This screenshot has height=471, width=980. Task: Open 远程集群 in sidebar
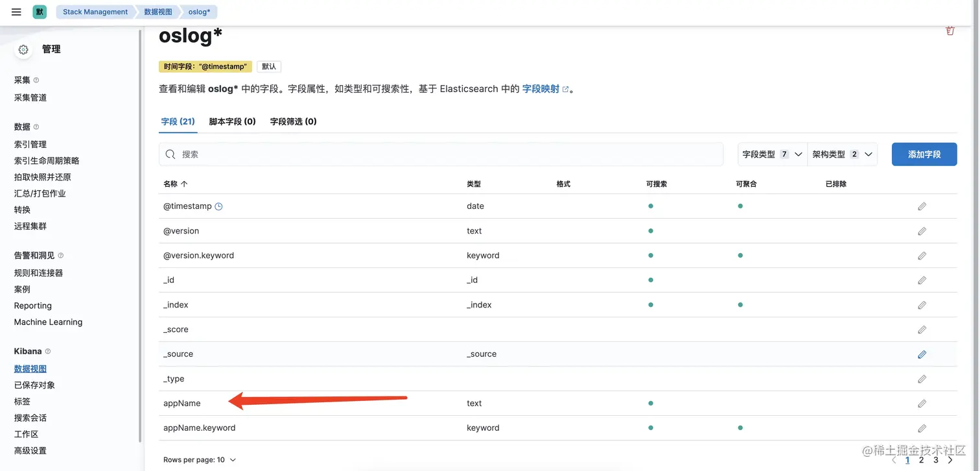click(30, 226)
